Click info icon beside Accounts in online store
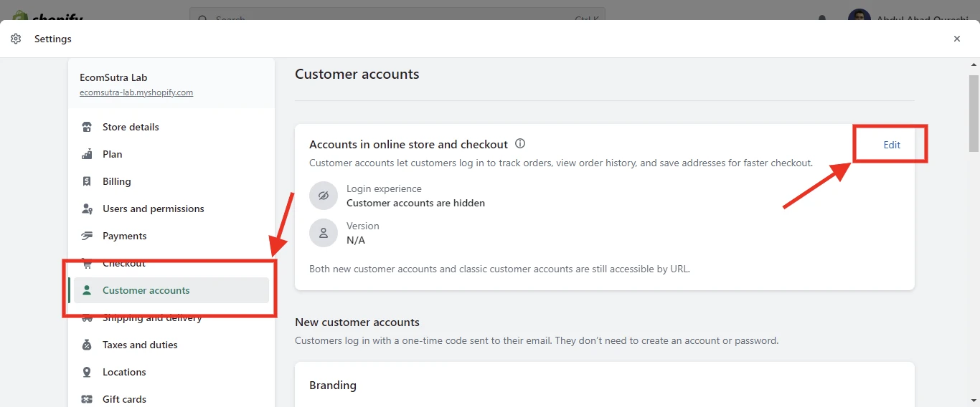Screen dimensions: 980x407 520,143
